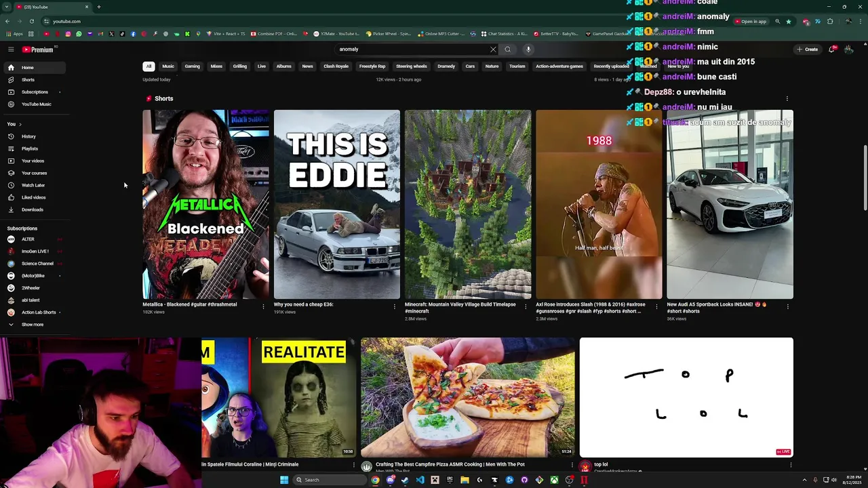Select the Gaming filter chip
The height and width of the screenshot is (488, 868).
(x=193, y=66)
